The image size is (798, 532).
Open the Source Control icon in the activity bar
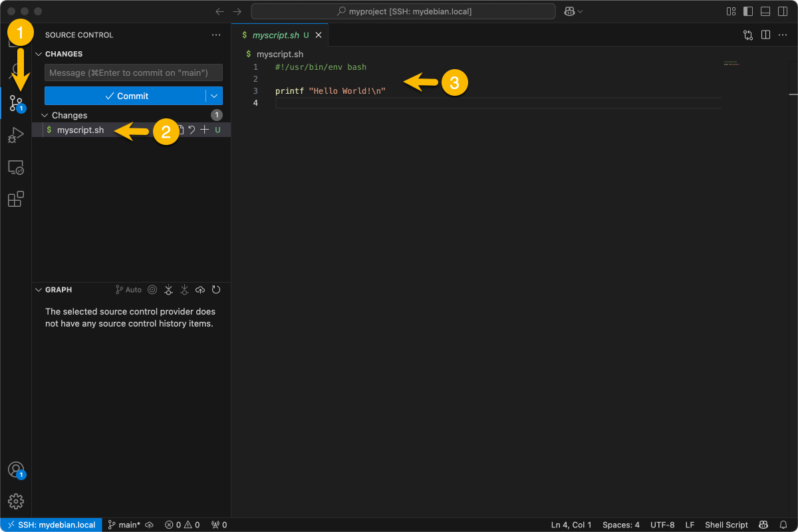point(15,103)
